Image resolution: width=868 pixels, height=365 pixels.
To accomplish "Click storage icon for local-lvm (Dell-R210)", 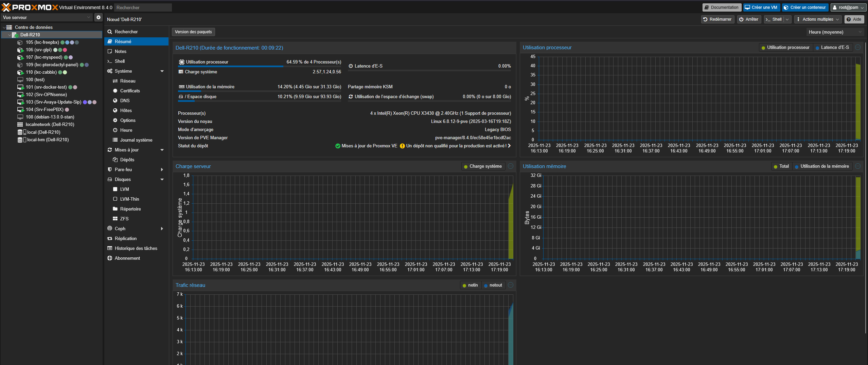I will 22,140.
